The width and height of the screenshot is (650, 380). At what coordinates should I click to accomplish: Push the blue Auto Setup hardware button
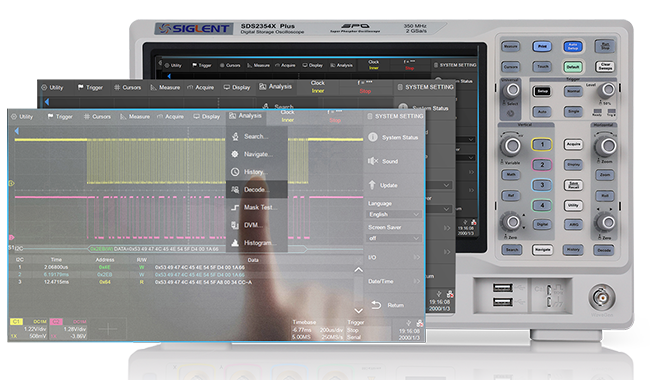pos(573,46)
